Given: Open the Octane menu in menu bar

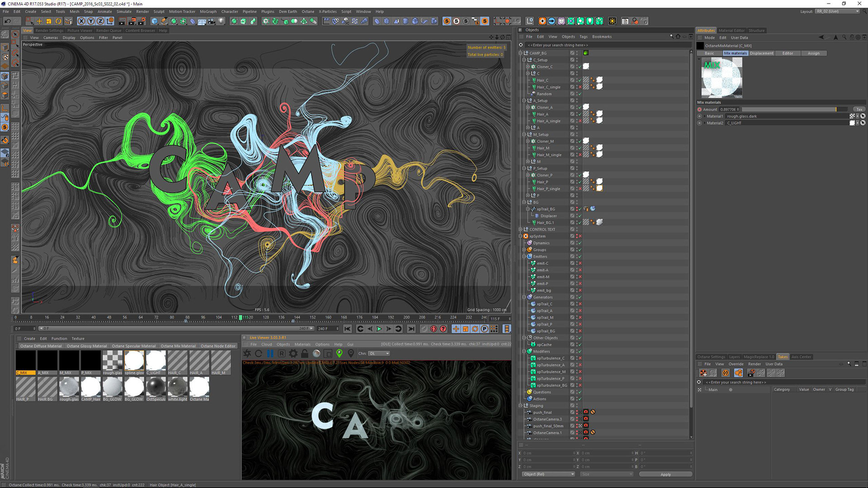Looking at the screenshot, I should coord(308,11).
